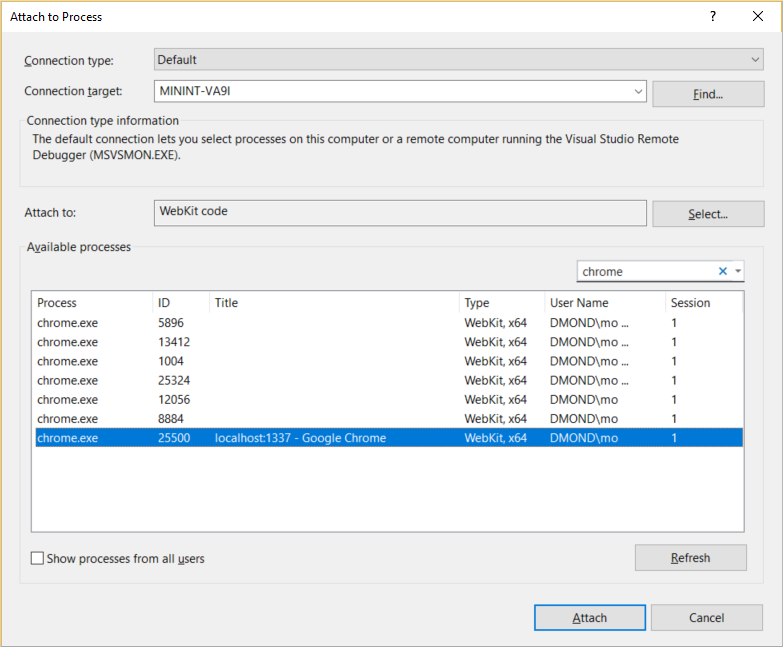Click the Select... button
The width and height of the screenshot is (783, 647).
[x=708, y=214]
